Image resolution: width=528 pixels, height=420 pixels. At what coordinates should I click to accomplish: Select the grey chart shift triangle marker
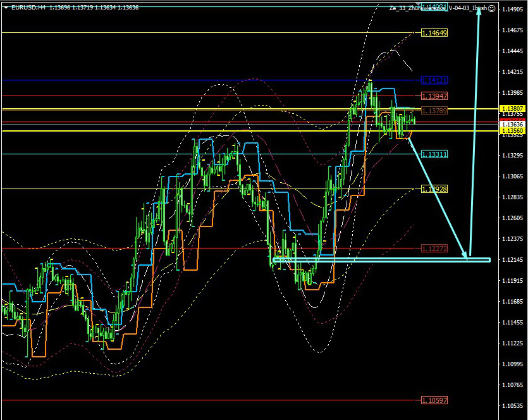click(419, 4)
